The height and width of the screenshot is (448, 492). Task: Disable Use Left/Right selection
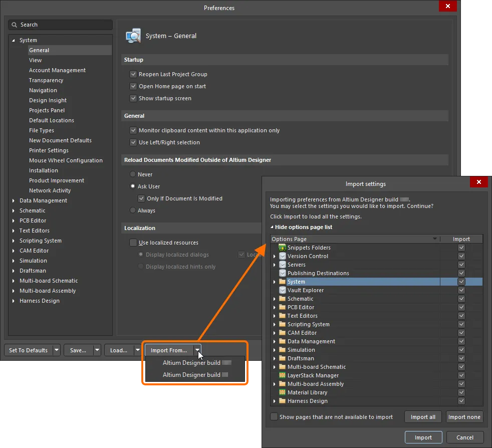(133, 142)
